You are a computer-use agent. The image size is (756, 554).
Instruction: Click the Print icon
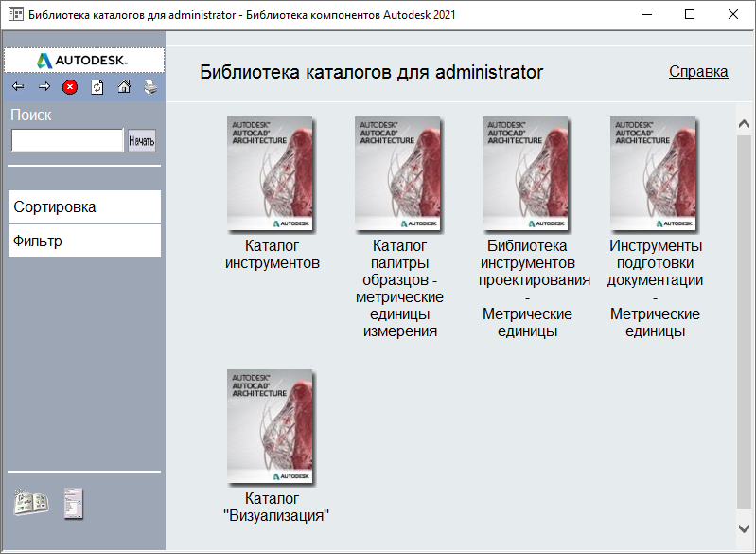[x=150, y=87]
